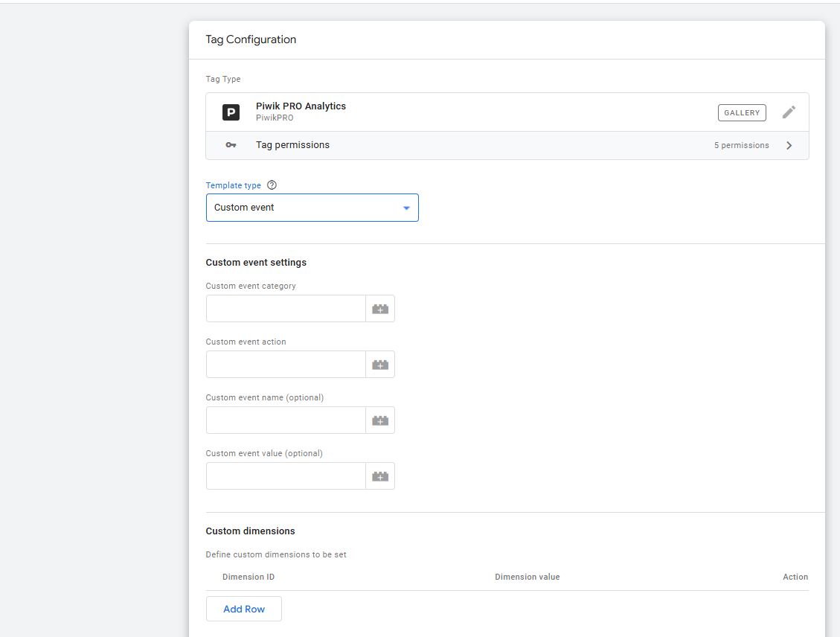This screenshot has width=840, height=637.
Task: Open the Template type dropdown
Action: click(x=312, y=208)
